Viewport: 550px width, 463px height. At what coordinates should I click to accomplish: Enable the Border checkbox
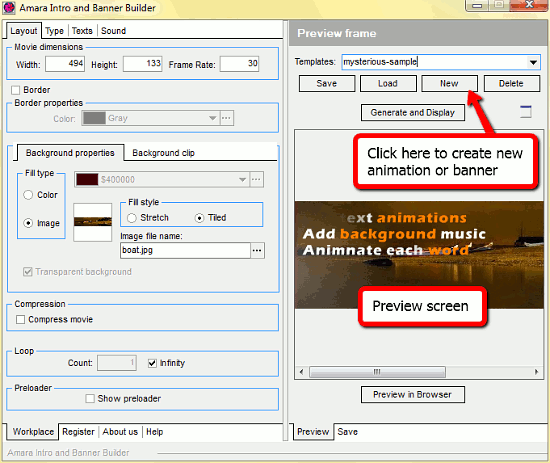(15, 90)
